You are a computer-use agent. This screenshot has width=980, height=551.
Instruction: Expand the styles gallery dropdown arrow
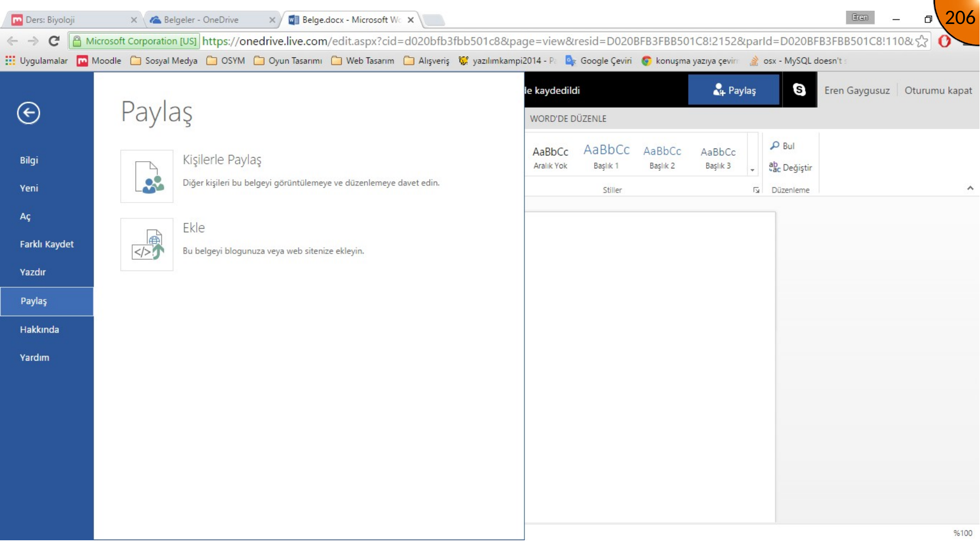coord(752,170)
